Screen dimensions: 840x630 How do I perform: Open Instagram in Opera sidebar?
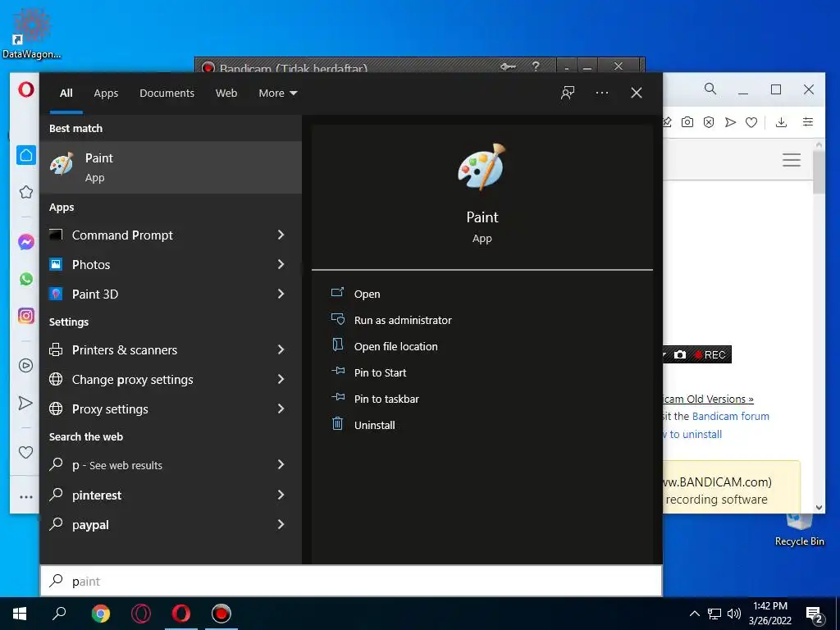click(x=25, y=316)
